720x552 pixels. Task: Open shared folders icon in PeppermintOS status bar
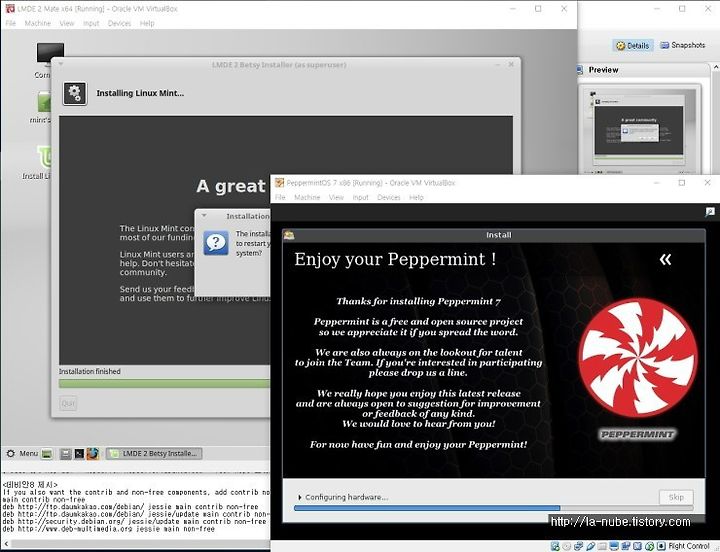602,546
